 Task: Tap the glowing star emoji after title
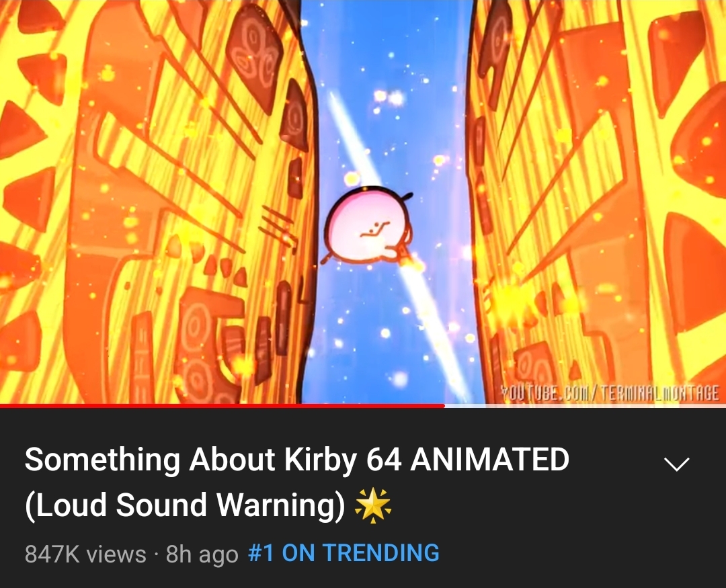372,505
